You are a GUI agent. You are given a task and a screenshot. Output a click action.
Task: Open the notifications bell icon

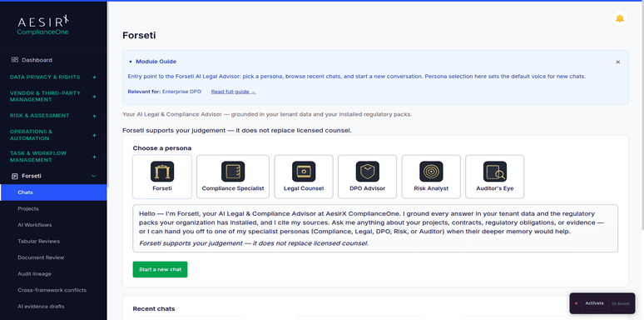(x=619, y=18)
